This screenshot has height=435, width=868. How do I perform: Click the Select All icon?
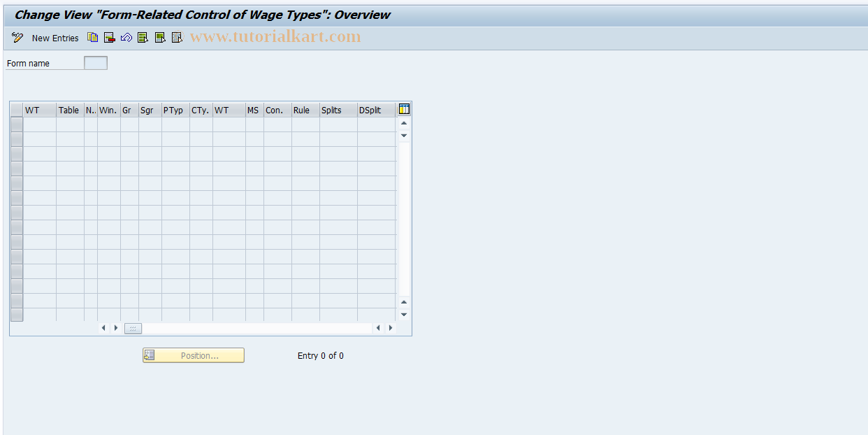pos(143,38)
